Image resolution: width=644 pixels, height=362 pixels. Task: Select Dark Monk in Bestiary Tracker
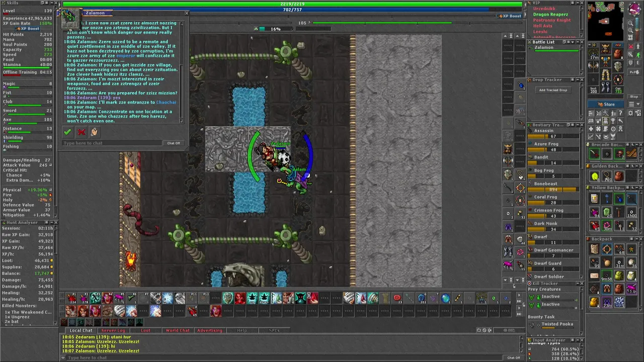552,226
